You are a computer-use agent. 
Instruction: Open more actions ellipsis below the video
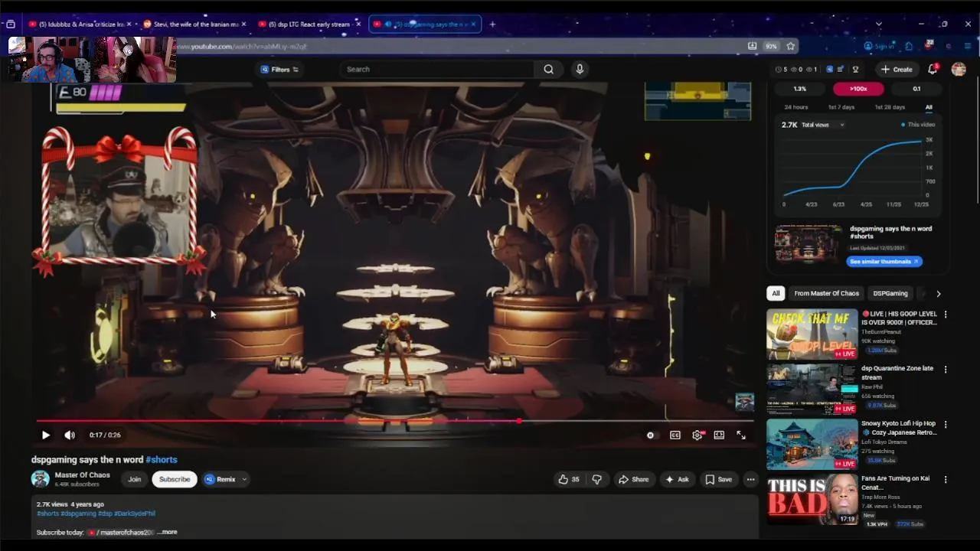750,479
